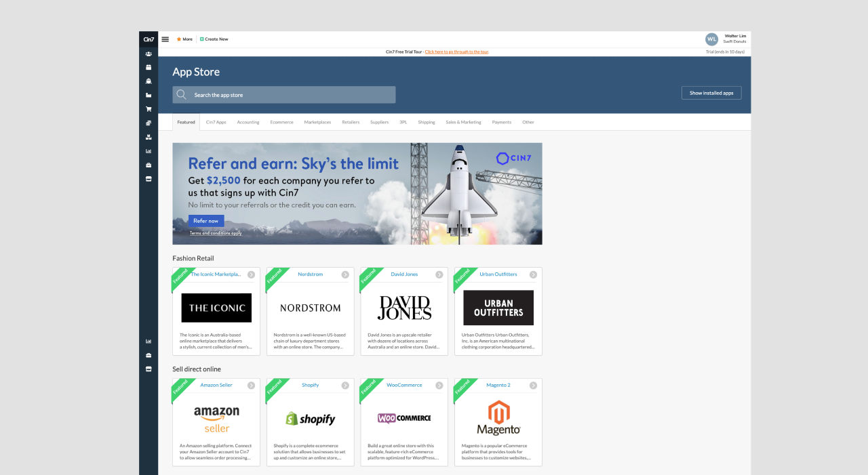Click the Cin7 logo in the sidebar
Screen dimensions: 868x475
pos(149,39)
